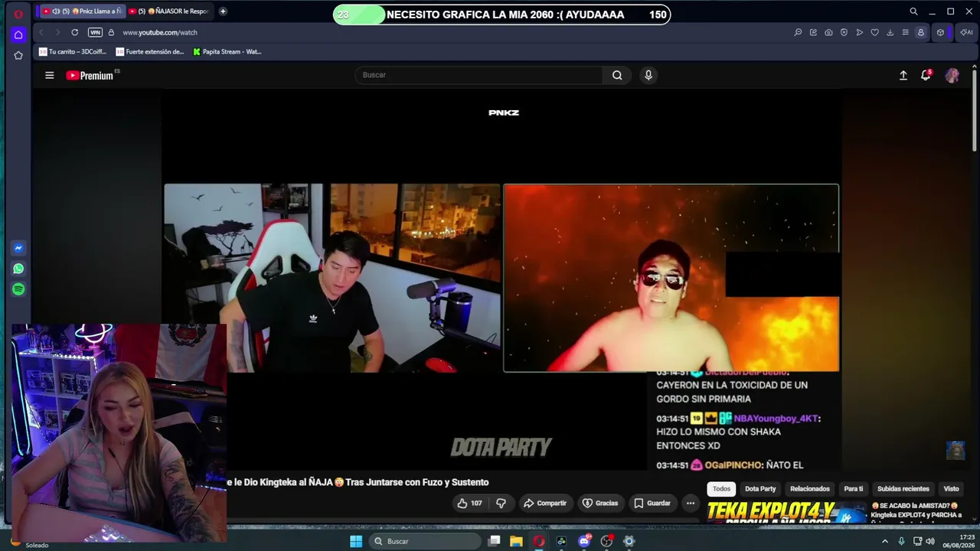This screenshot has height=551, width=980.
Task: Open the downloads toolbar icon
Action: (890, 32)
